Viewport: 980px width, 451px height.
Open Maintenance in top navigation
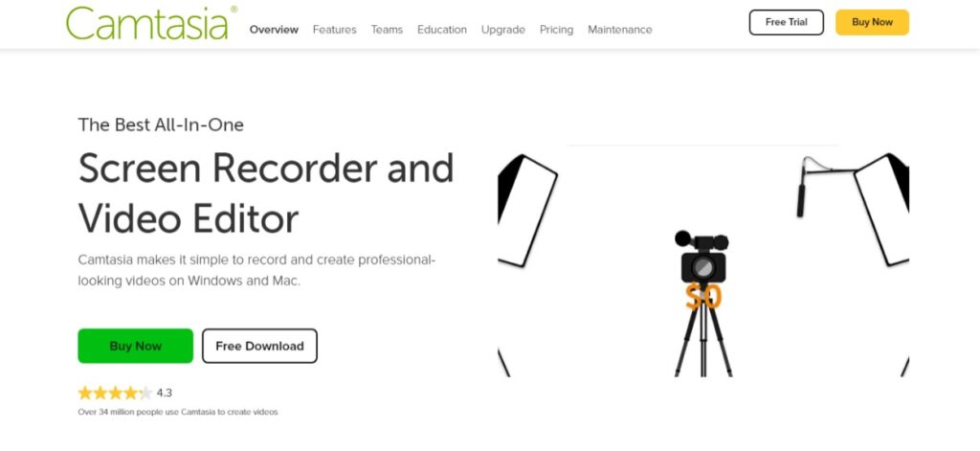point(619,30)
